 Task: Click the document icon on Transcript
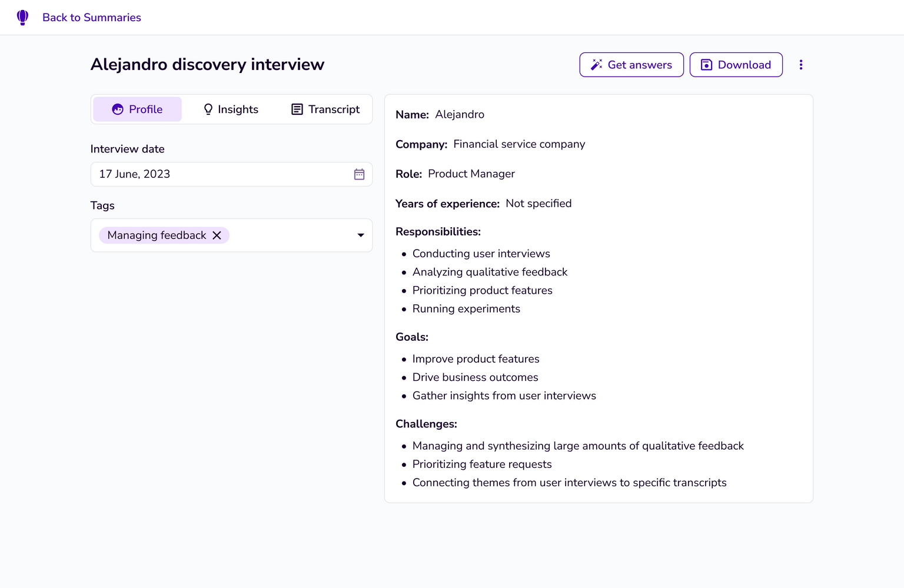pos(297,109)
